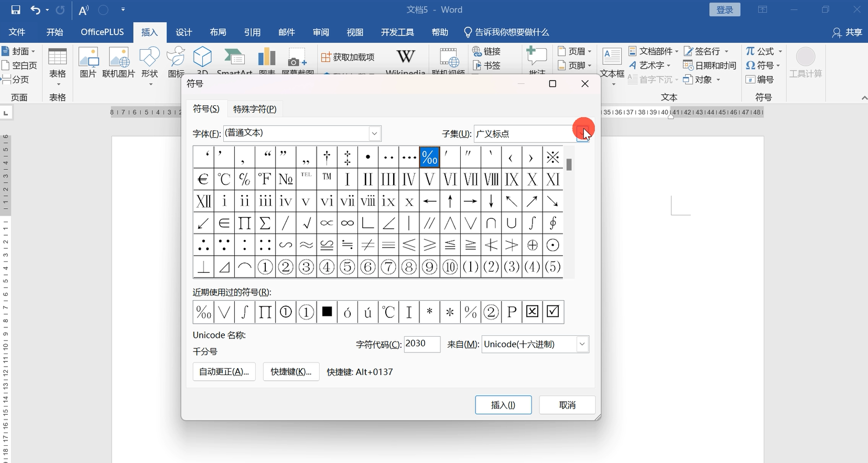Expand the Footer (页脚) dropdown
The image size is (868, 463).
[590, 65]
